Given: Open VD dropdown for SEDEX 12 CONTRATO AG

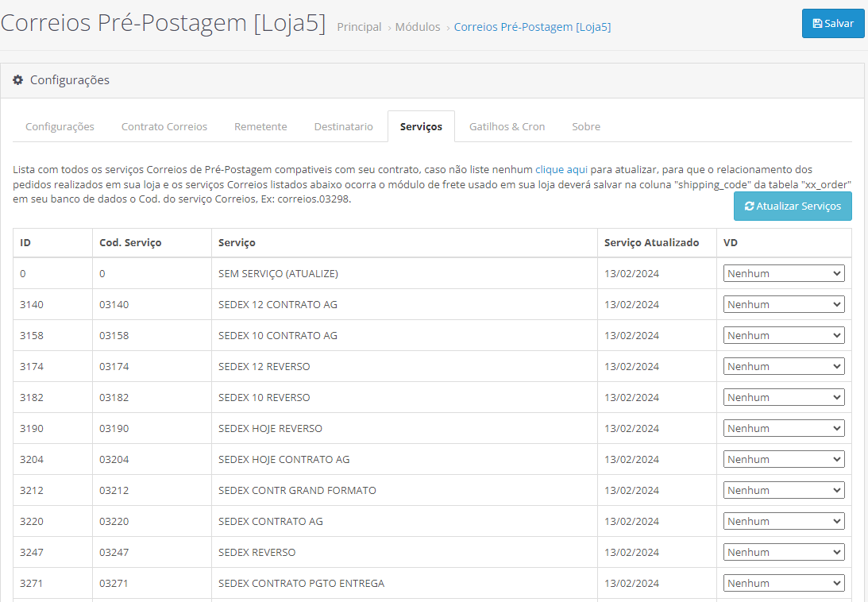Looking at the screenshot, I should pos(784,304).
